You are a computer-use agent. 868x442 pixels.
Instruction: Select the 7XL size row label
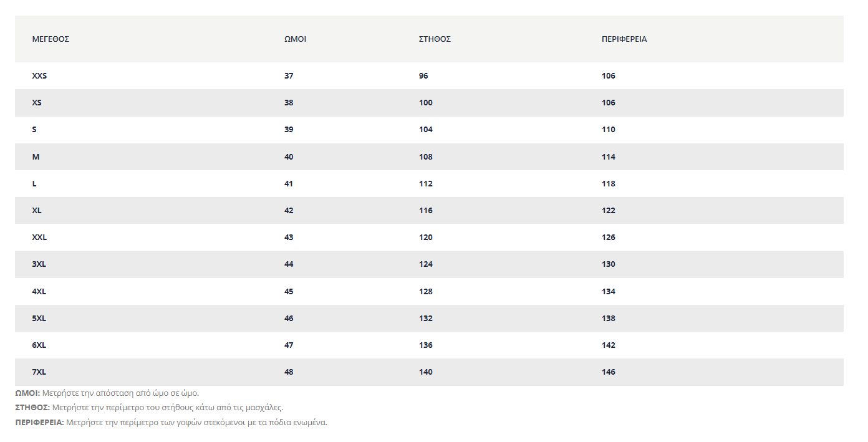[x=39, y=372]
